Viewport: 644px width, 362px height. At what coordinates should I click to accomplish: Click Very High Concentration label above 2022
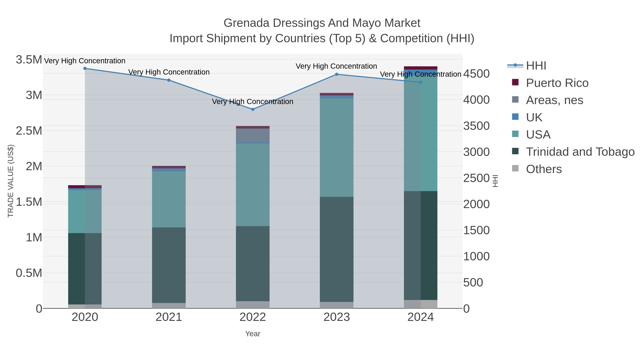(x=253, y=102)
